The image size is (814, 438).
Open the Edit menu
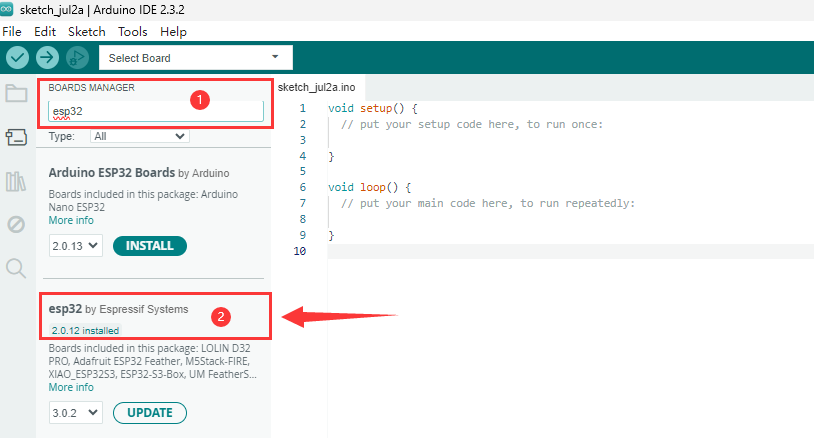[45, 32]
